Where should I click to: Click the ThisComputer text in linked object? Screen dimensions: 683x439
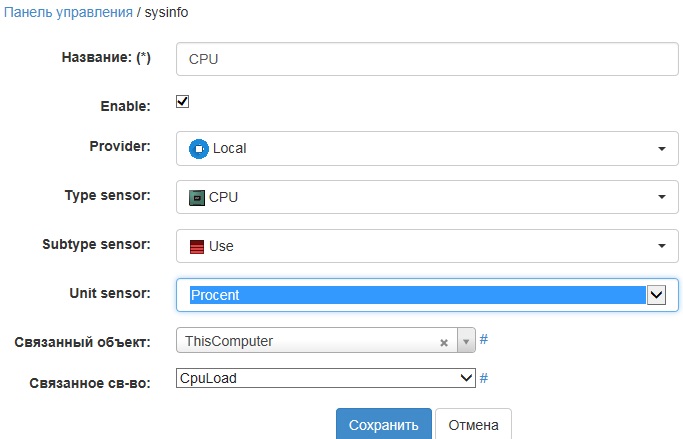230,341
